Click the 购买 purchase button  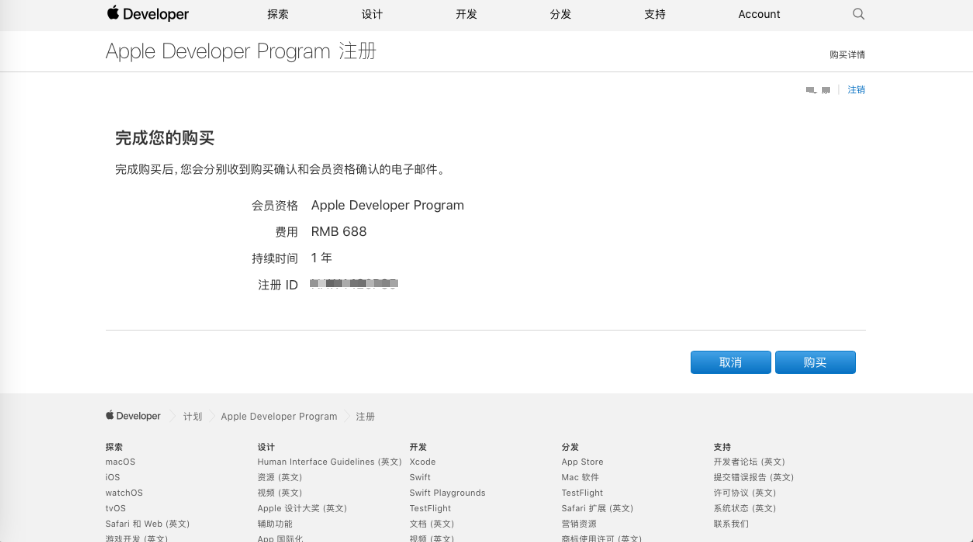click(x=815, y=363)
